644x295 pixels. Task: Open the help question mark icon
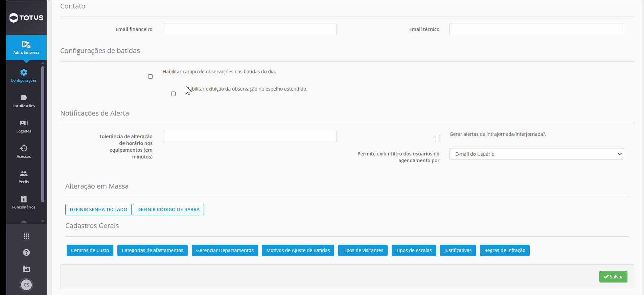click(x=26, y=252)
